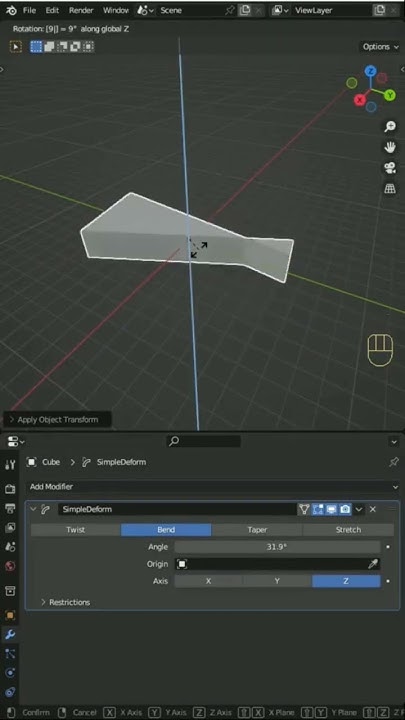Image resolution: width=405 pixels, height=720 pixels.
Task: Remove the SimpleDeform modifier
Action: [373, 509]
